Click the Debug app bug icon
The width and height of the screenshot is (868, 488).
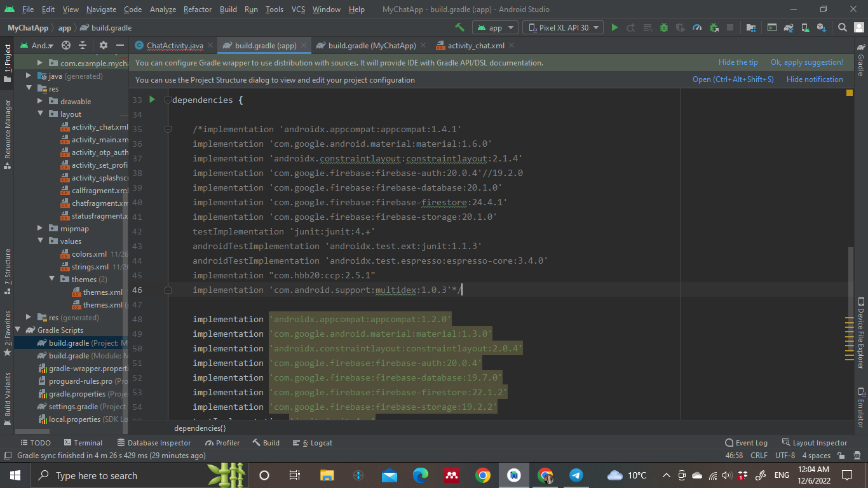(x=664, y=27)
